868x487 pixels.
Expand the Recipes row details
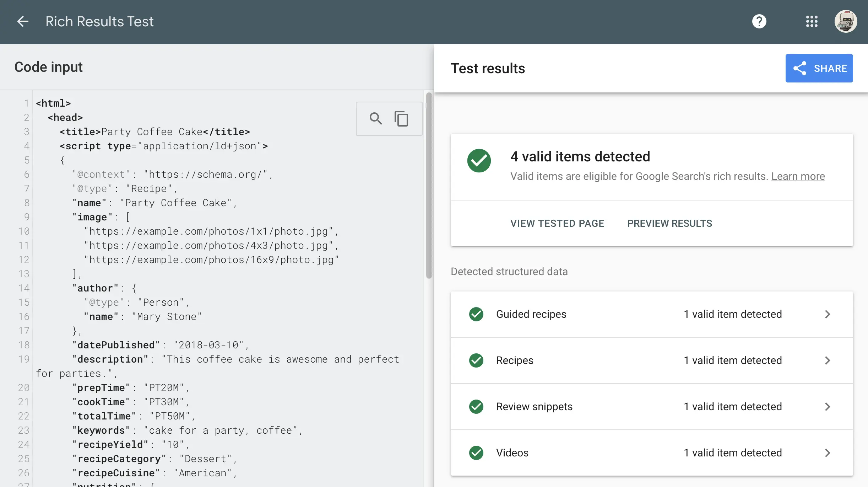828,360
